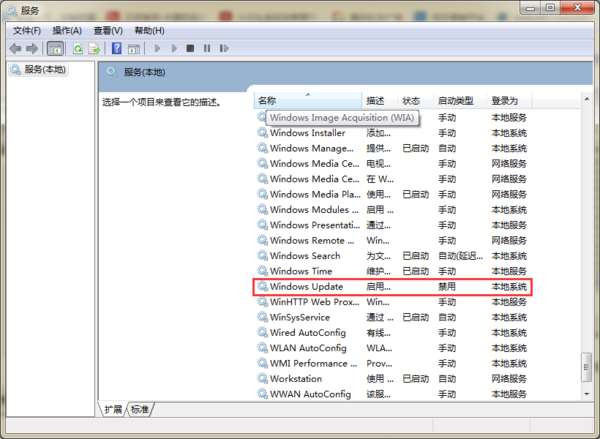Click the Windows Image Acquisition (WIA) row
This screenshot has width=600, height=439.
tap(392, 118)
